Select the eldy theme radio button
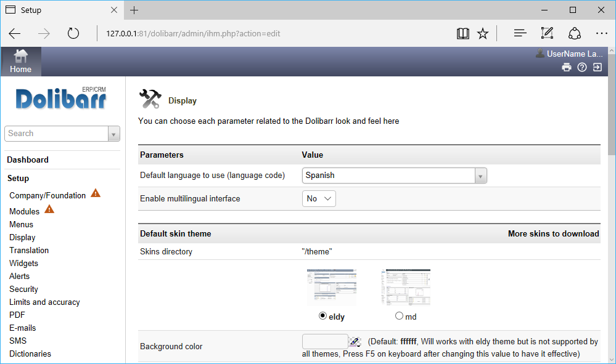 (322, 316)
